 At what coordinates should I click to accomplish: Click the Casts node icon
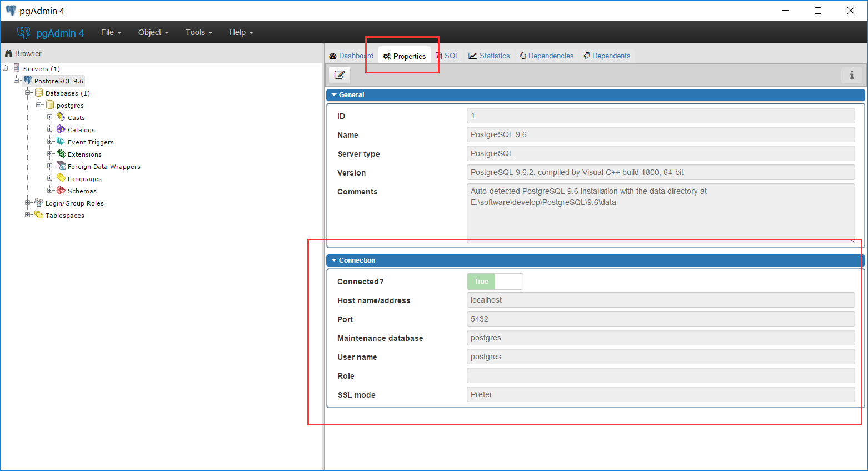tap(61, 117)
